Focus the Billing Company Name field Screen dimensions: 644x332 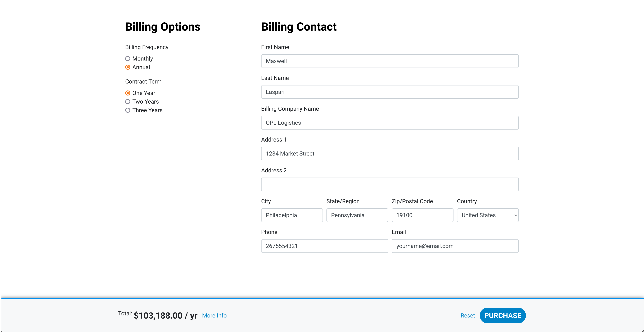pyautogui.click(x=389, y=123)
